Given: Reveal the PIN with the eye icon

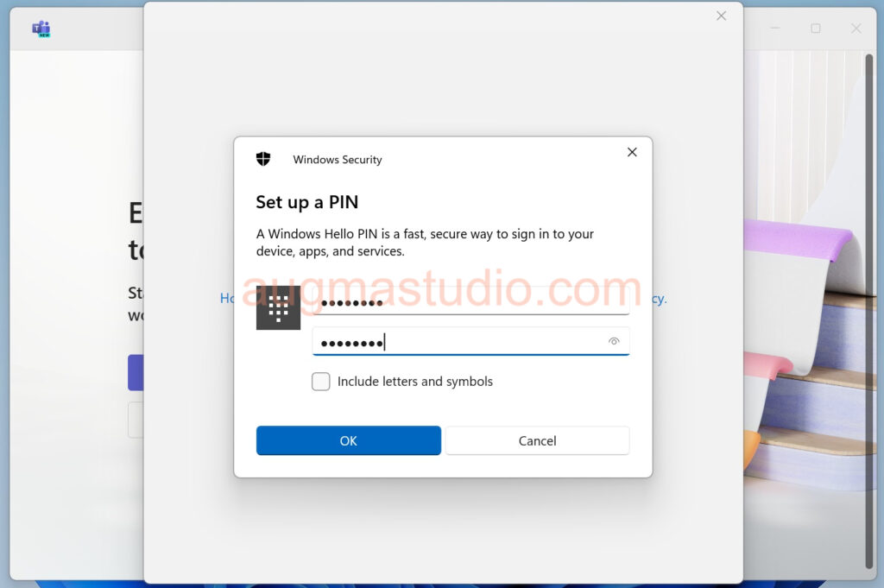Looking at the screenshot, I should 614,341.
